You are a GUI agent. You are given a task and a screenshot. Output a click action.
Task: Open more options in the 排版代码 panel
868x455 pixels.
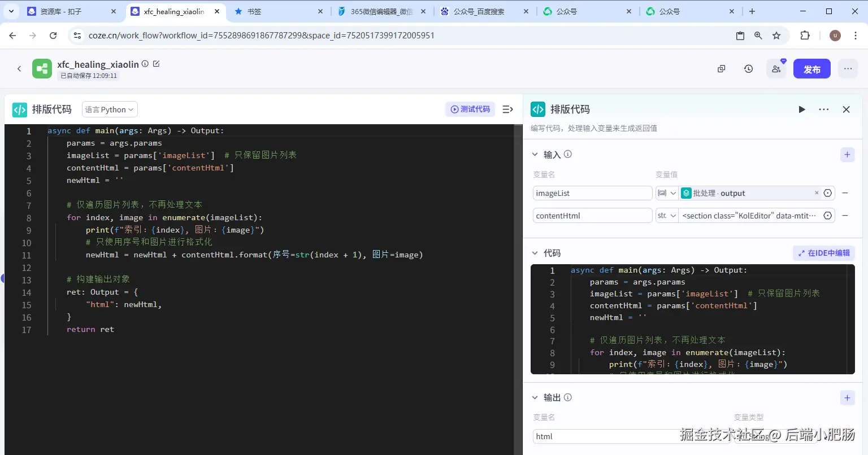(824, 110)
